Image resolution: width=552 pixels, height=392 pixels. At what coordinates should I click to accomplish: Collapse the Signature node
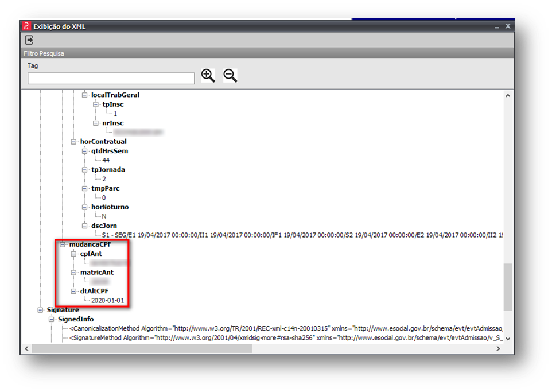40,310
